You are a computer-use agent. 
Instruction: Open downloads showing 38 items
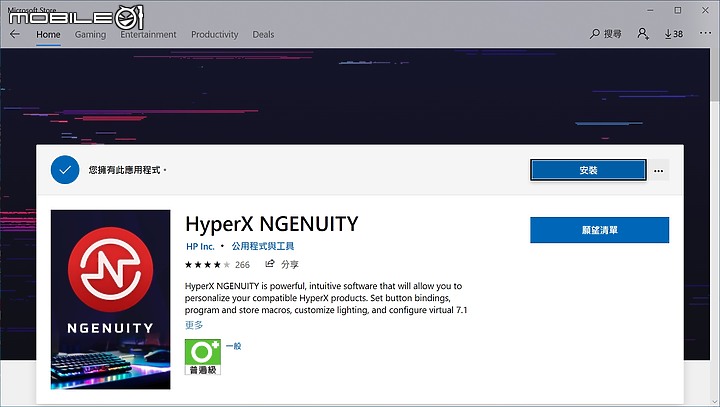(x=674, y=34)
